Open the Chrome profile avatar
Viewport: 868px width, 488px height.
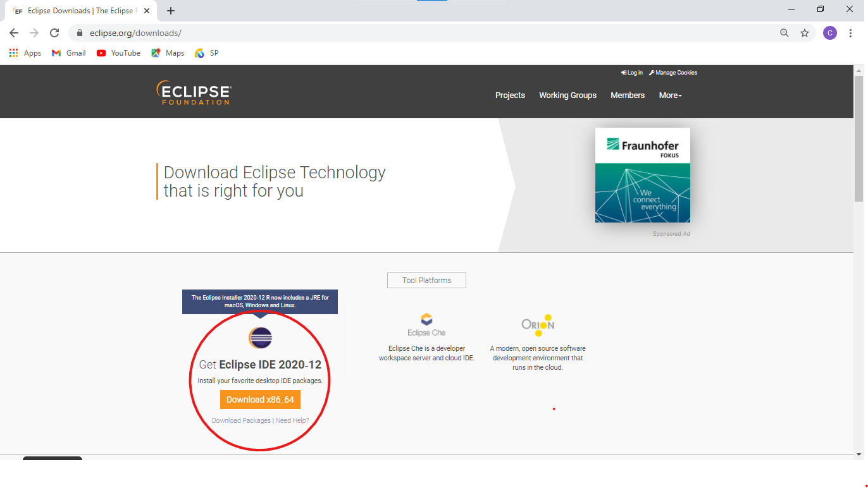coord(829,33)
